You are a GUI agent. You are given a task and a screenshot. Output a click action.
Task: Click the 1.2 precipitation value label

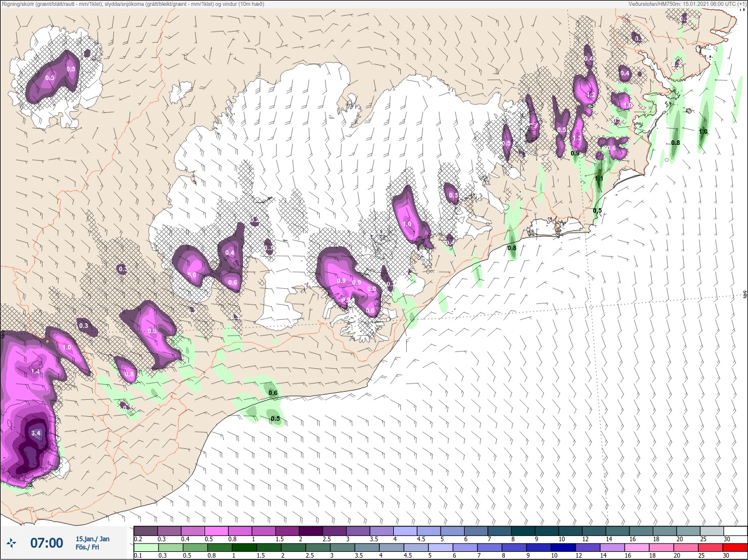(590, 95)
